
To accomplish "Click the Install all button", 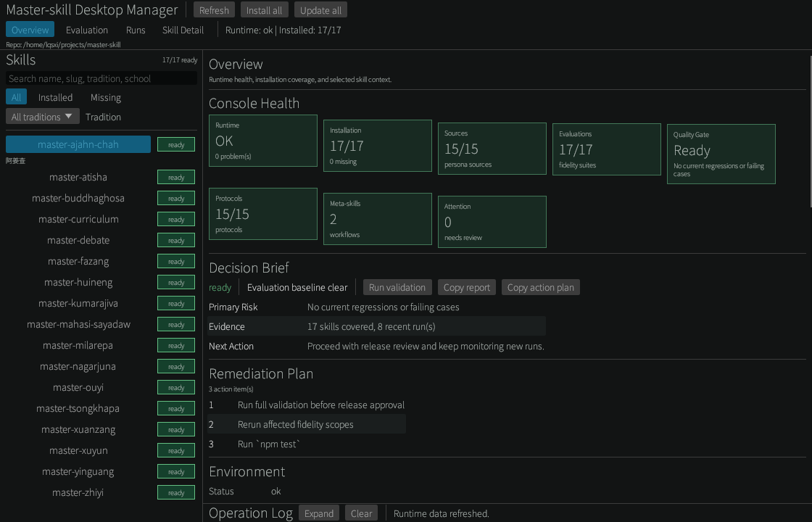I will [264, 10].
